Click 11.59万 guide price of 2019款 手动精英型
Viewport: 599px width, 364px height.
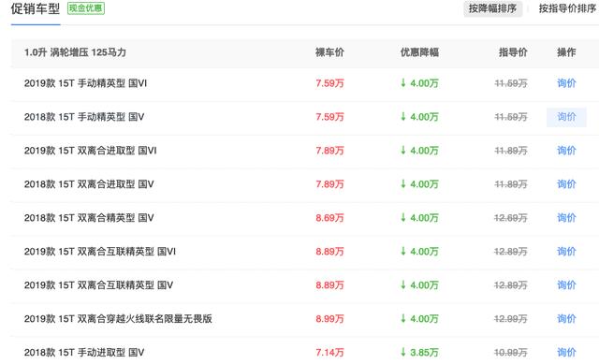pos(511,83)
